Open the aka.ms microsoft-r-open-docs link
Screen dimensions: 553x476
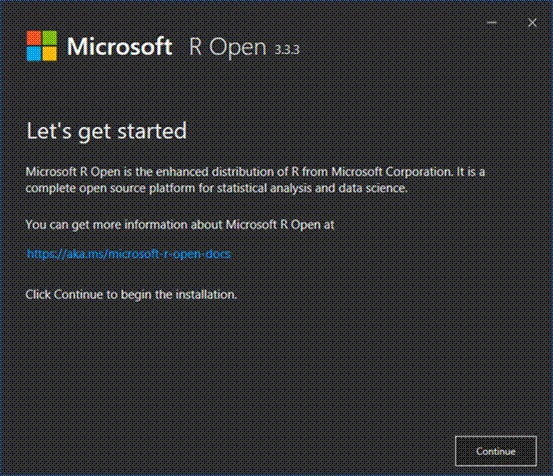click(129, 254)
